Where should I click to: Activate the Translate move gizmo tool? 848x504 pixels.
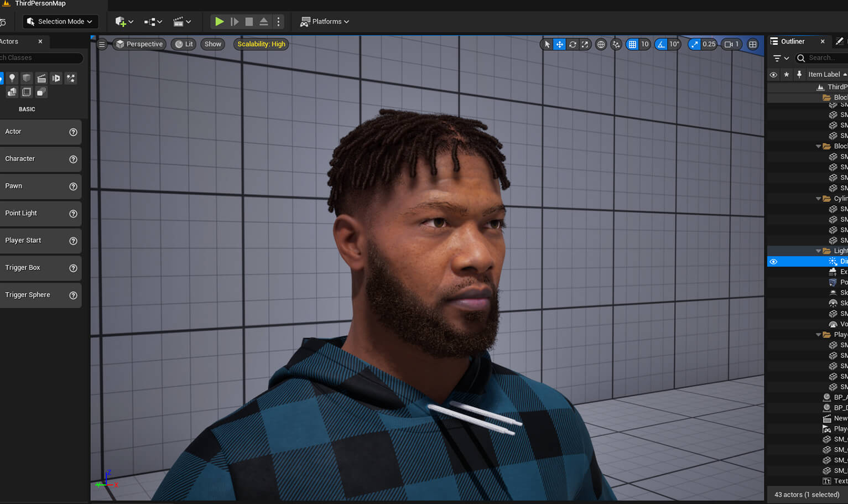(560, 44)
